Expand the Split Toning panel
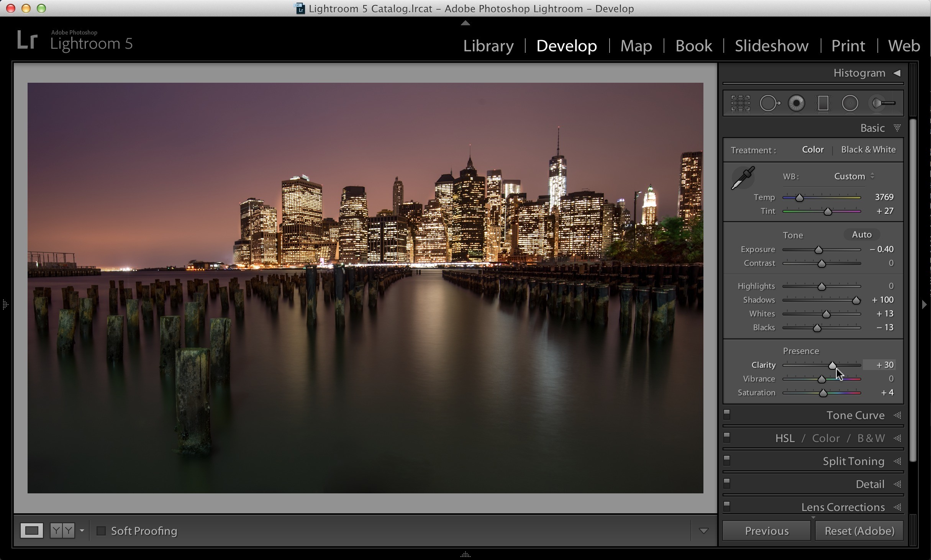The width and height of the screenshot is (931, 560). point(897,462)
